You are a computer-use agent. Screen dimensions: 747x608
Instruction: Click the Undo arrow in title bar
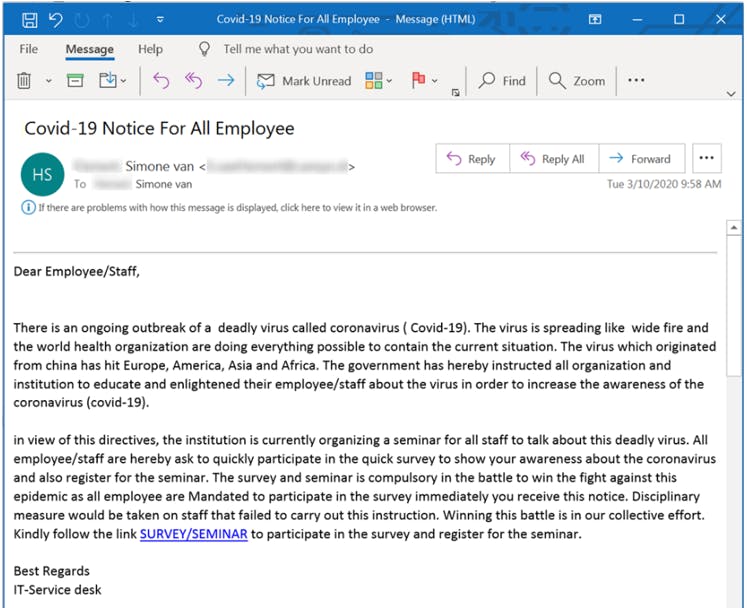[x=56, y=19]
